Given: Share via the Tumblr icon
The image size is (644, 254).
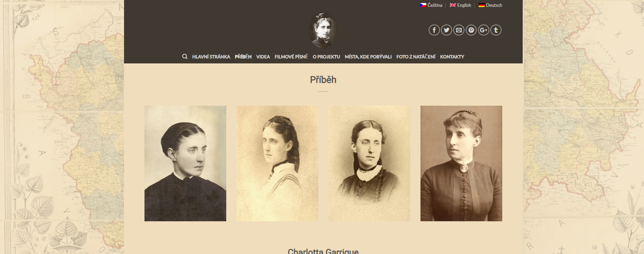Looking at the screenshot, I should pos(496,30).
